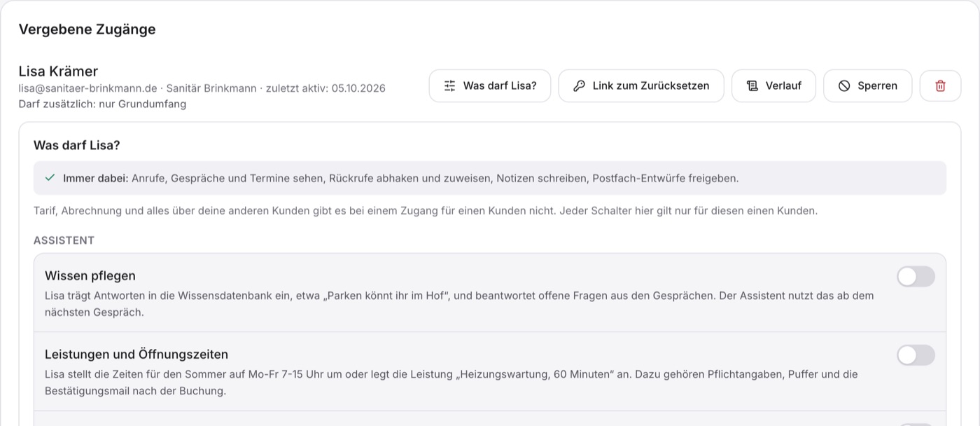This screenshot has width=980, height=426.
Task: Enable the "Wissen pflegen" toggle
Action: [916, 277]
